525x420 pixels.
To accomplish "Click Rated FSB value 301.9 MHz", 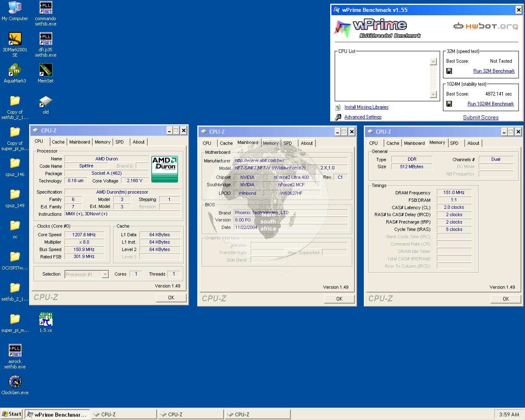I will tap(84, 256).
